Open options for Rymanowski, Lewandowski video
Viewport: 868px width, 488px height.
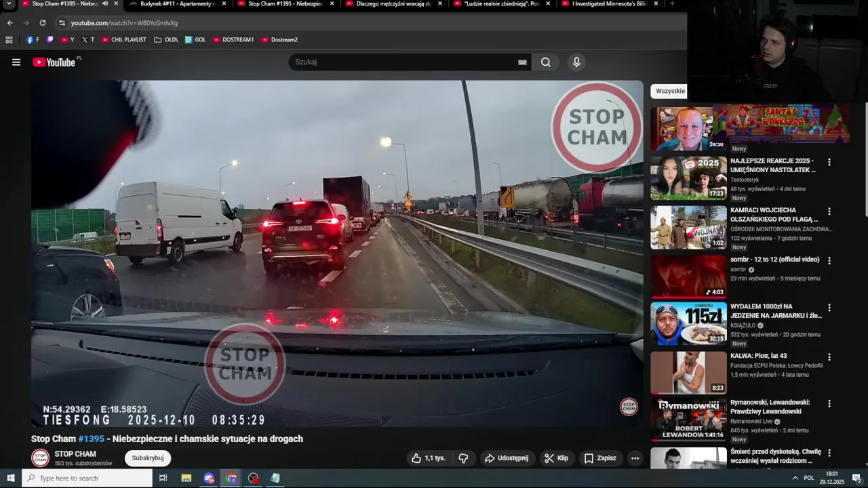coord(829,405)
